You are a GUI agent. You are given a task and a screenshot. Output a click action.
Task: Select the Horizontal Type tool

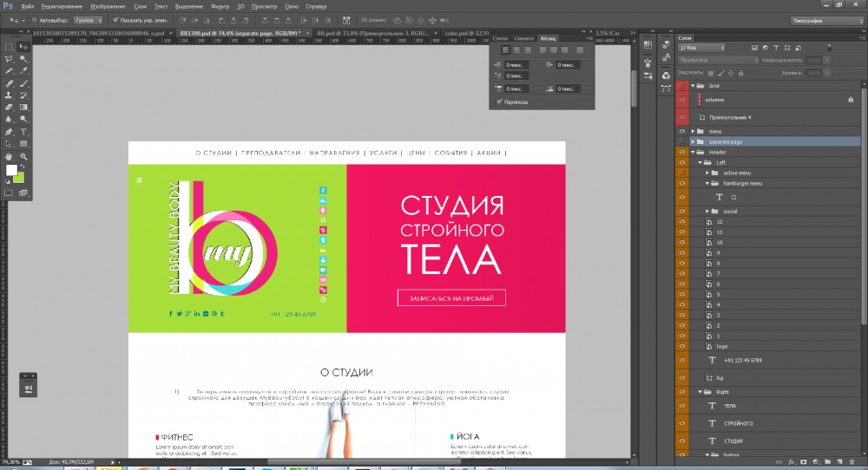pos(23,132)
